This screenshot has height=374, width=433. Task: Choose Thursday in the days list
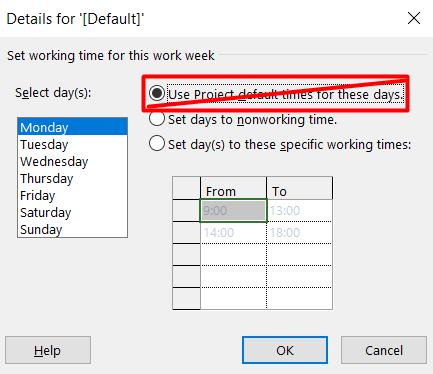72,178
